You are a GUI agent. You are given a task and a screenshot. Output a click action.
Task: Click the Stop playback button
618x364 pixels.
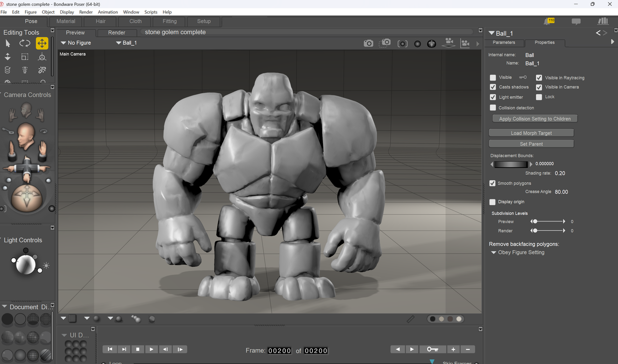[x=138, y=349]
